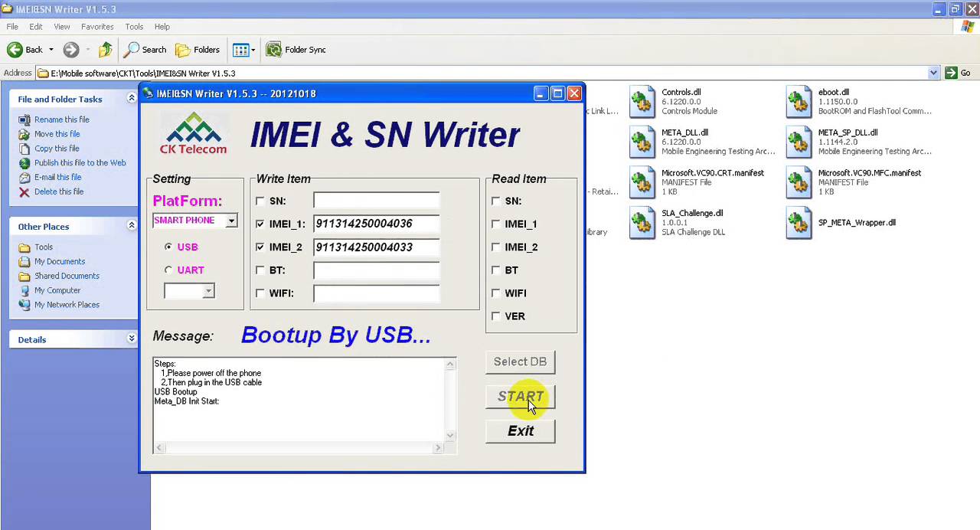Check the IMEI_1 read item checkbox
Image resolution: width=980 pixels, height=530 pixels.
coord(496,224)
